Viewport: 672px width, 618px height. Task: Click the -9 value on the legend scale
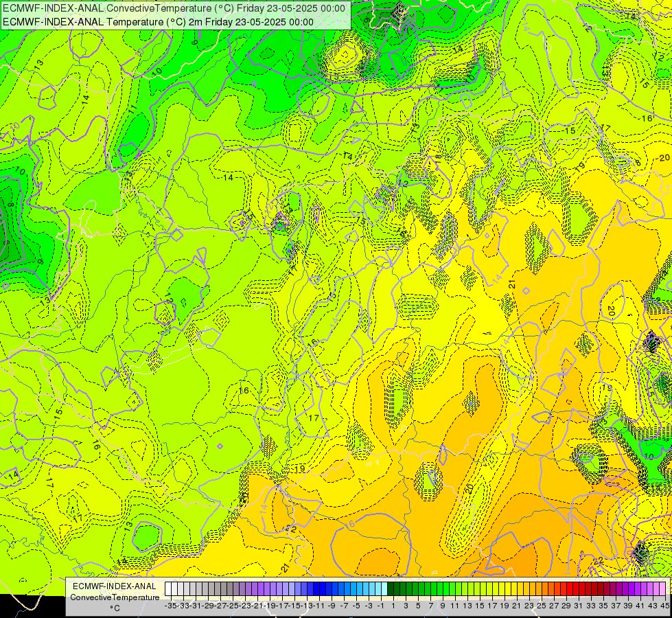click(332, 606)
